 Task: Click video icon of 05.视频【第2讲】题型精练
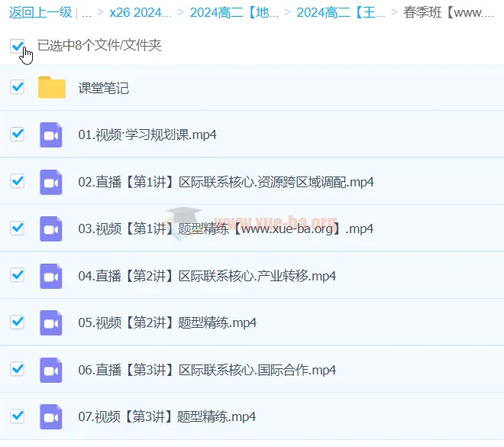click(51, 323)
